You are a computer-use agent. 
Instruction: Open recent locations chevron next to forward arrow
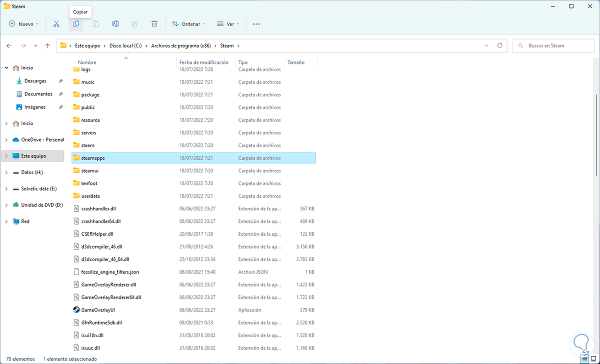(35, 45)
